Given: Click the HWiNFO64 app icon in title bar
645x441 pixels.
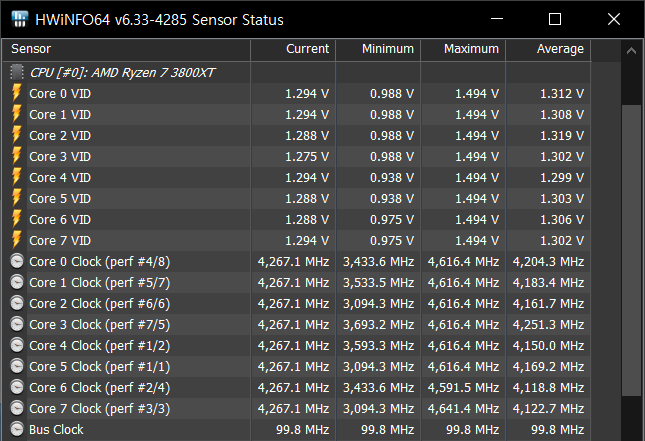Looking at the screenshot, I should (x=19, y=19).
